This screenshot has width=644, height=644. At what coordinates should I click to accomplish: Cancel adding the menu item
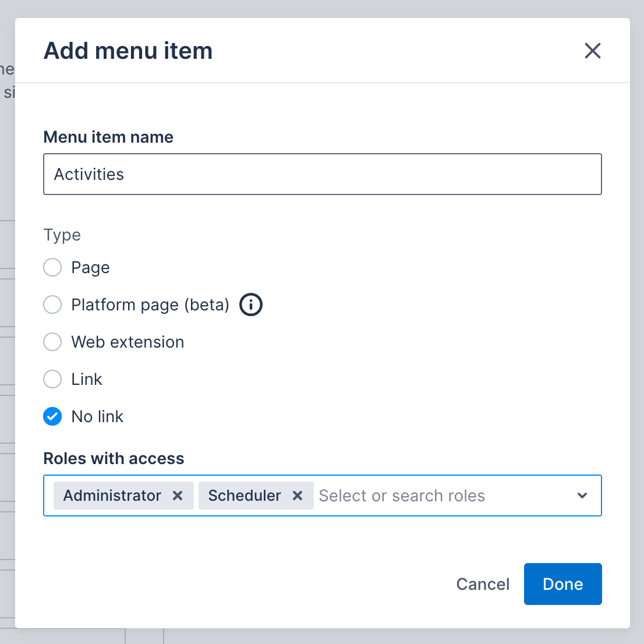click(482, 584)
